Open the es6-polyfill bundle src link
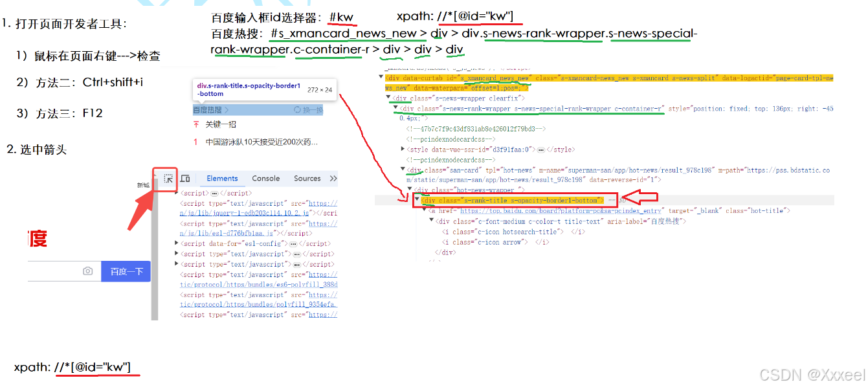Image resolution: width=868 pixels, height=389 pixels. pyautogui.click(x=259, y=285)
